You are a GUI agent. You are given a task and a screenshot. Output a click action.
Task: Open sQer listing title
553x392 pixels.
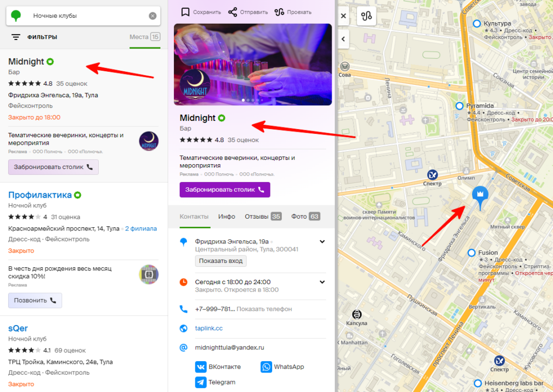(x=18, y=328)
